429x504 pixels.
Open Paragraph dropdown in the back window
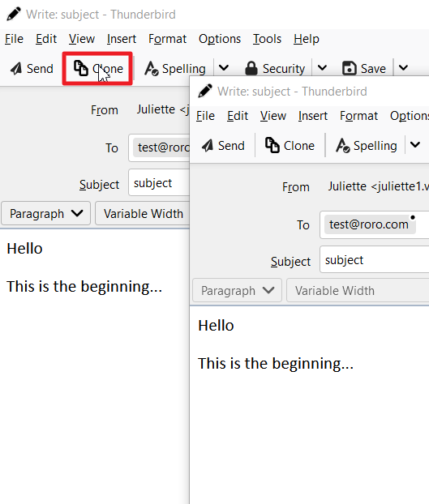(x=46, y=213)
